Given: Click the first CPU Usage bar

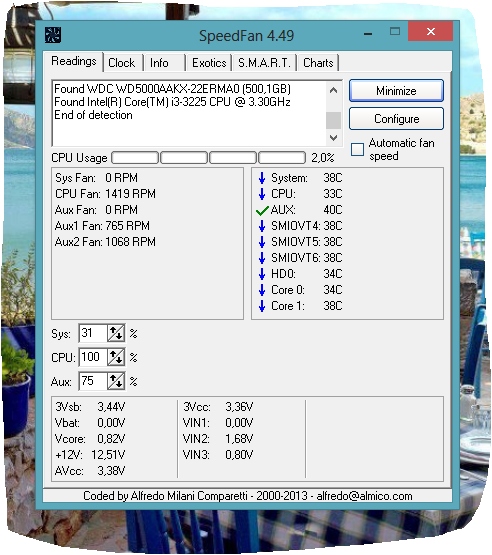Looking at the screenshot, I should click(x=135, y=158).
